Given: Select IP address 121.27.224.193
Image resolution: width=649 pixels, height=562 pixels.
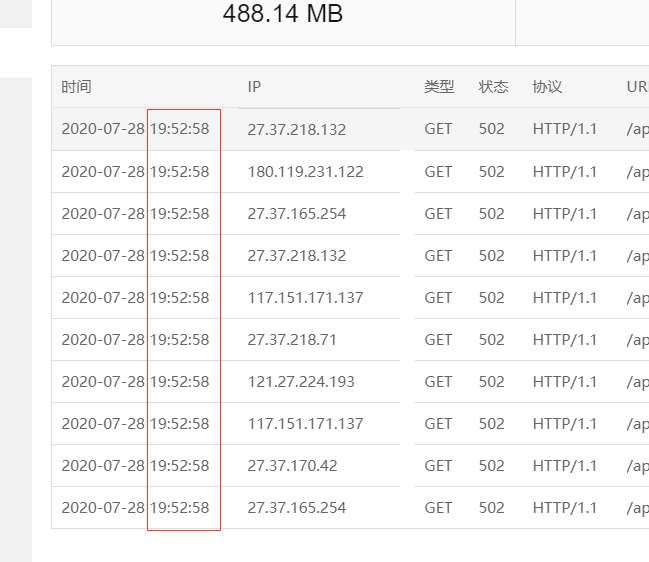Looking at the screenshot, I should point(301,382).
